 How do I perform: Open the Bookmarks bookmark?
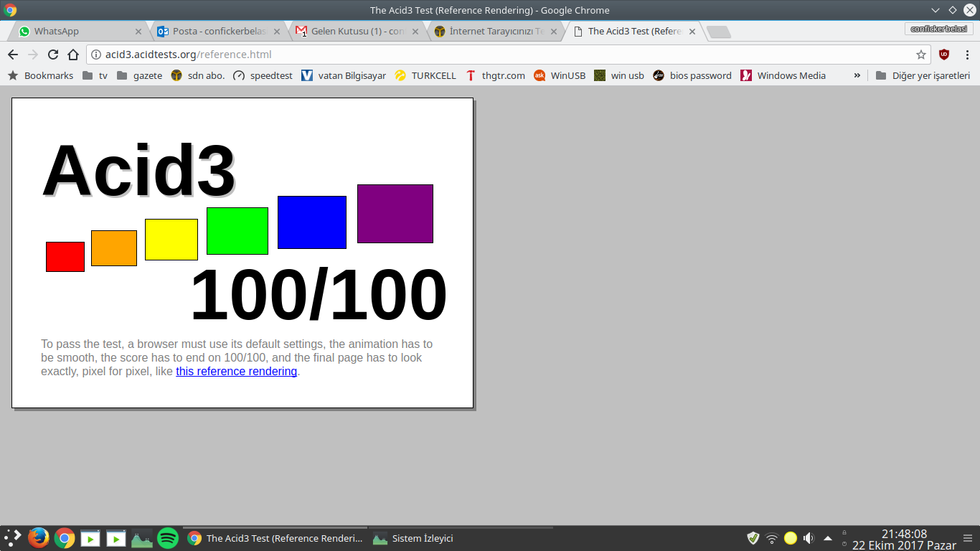40,75
